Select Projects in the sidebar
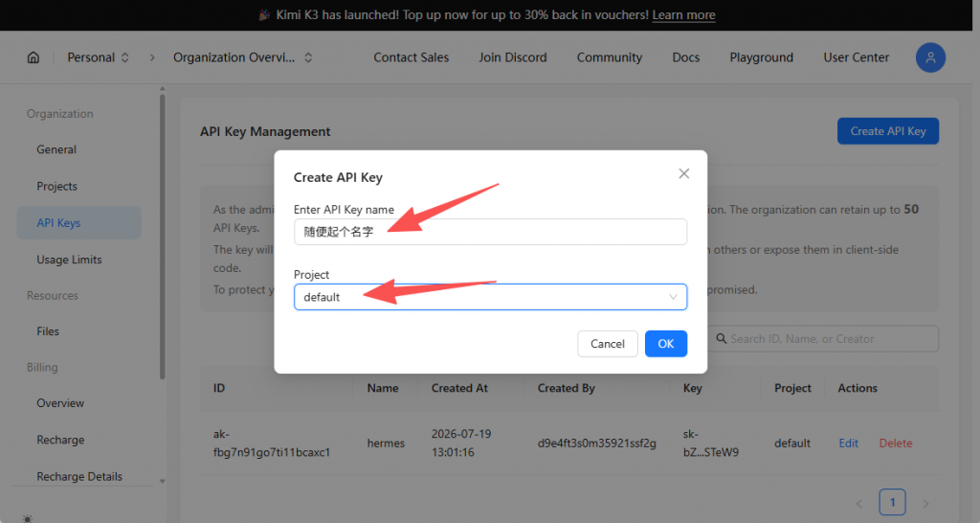This screenshot has width=980, height=523. click(56, 187)
